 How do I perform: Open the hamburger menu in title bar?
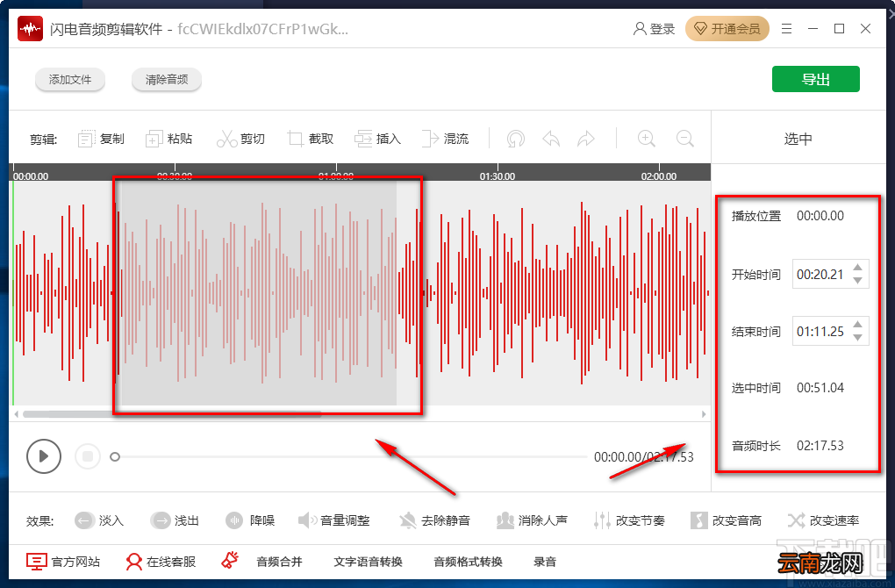pos(786,29)
